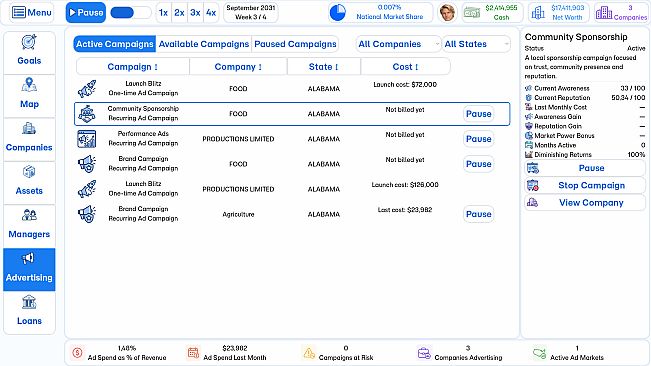Open the All Companies filter dropdown
The image size is (651, 366).
[x=398, y=44]
